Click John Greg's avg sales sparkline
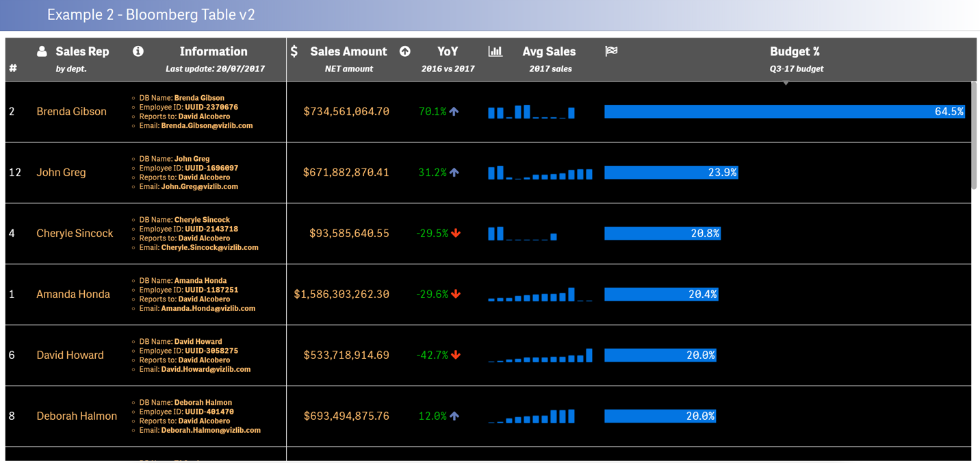Image resolution: width=980 pixels, height=463 pixels. tap(541, 173)
